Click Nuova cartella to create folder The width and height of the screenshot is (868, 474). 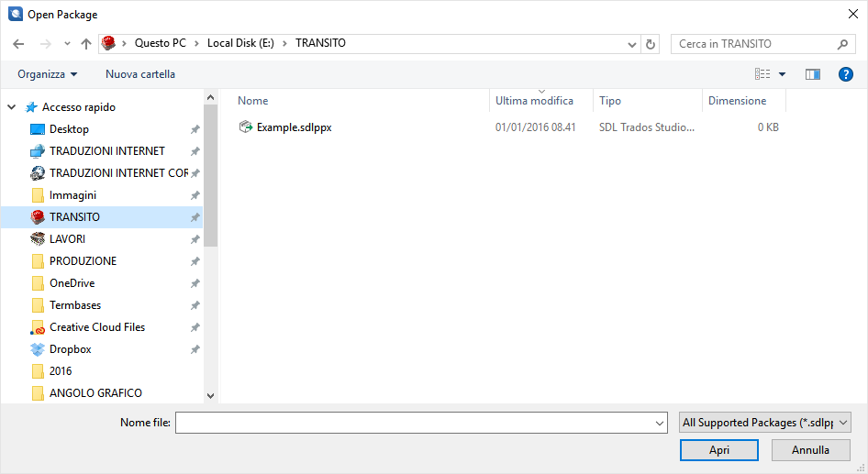140,74
